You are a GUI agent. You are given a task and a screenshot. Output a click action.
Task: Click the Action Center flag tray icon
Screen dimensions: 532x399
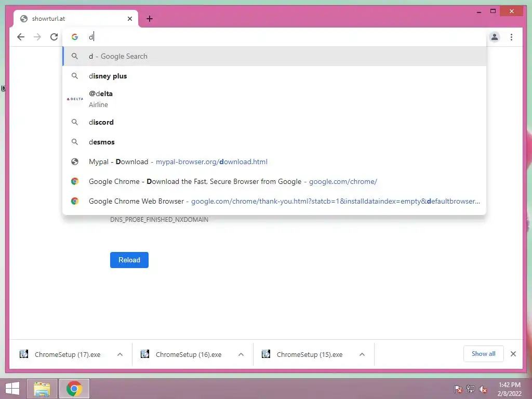(458, 389)
